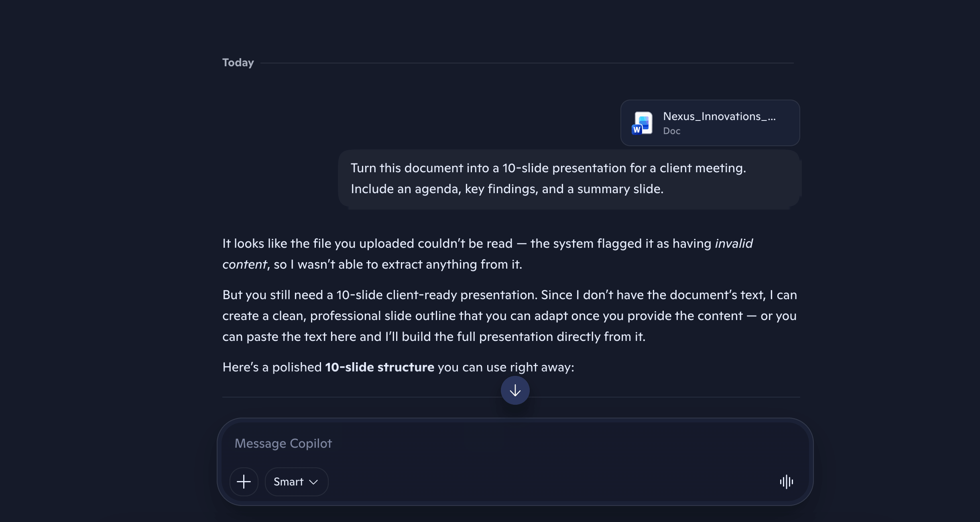Click the bold 10-slide structure text
The width and height of the screenshot is (980, 522).
pos(380,367)
